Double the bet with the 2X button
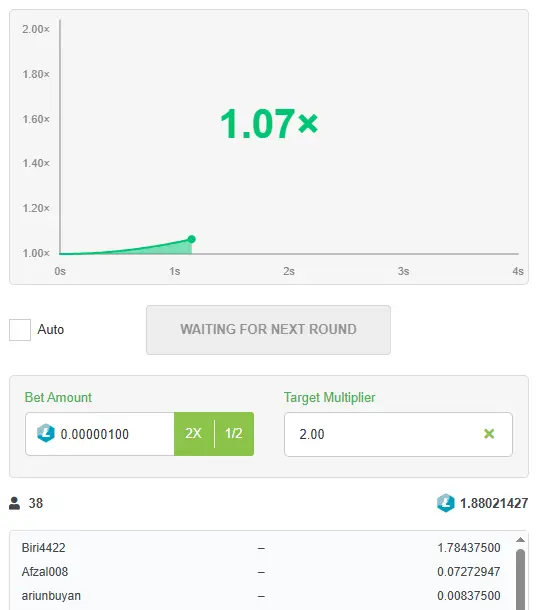Viewport: 538px width, 610px height. (x=194, y=434)
